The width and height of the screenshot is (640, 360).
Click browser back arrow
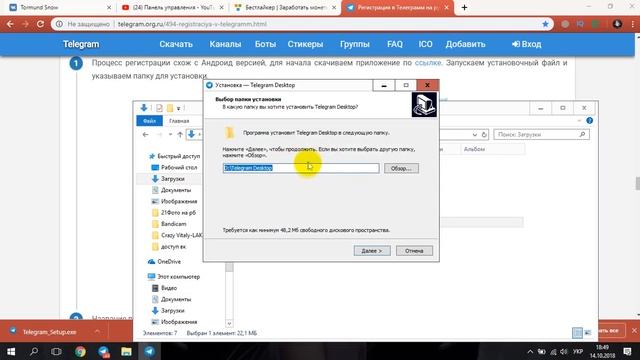10,24
